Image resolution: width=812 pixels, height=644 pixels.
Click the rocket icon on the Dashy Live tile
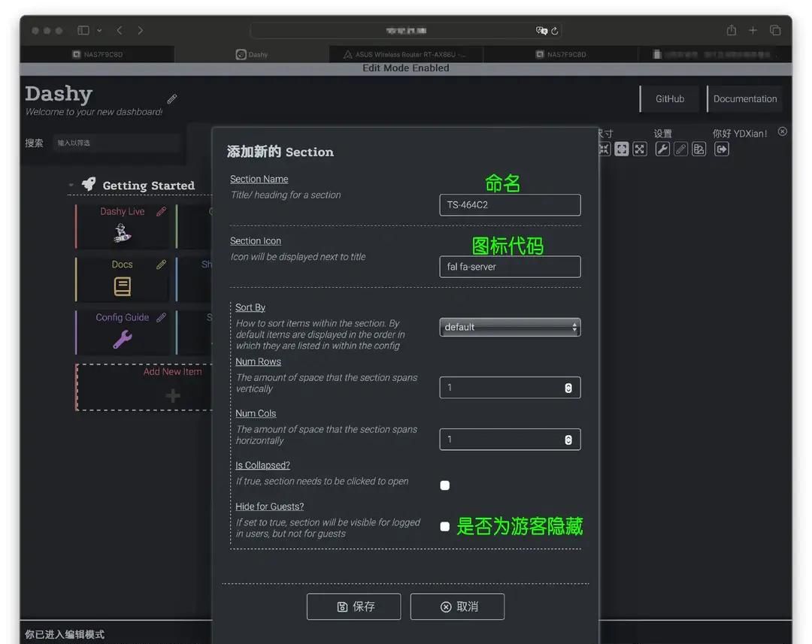(122, 234)
